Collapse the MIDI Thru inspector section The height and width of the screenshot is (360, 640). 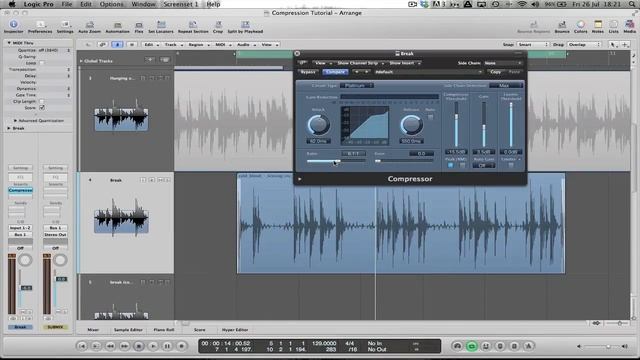click(x=9, y=43)
